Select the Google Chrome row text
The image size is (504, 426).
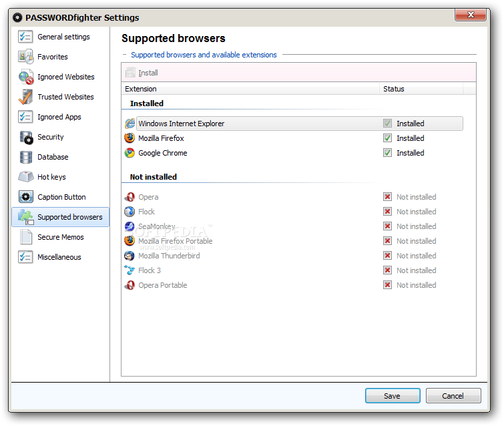[163, 153]
